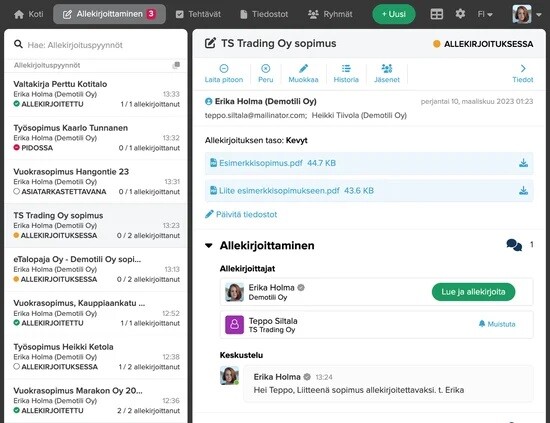Image resolution: width=550 pixels, height=423 pixels.
Task: Click sender icon beside Erika Holma (Demotili Oy)
Action: (x=208, y=101)
